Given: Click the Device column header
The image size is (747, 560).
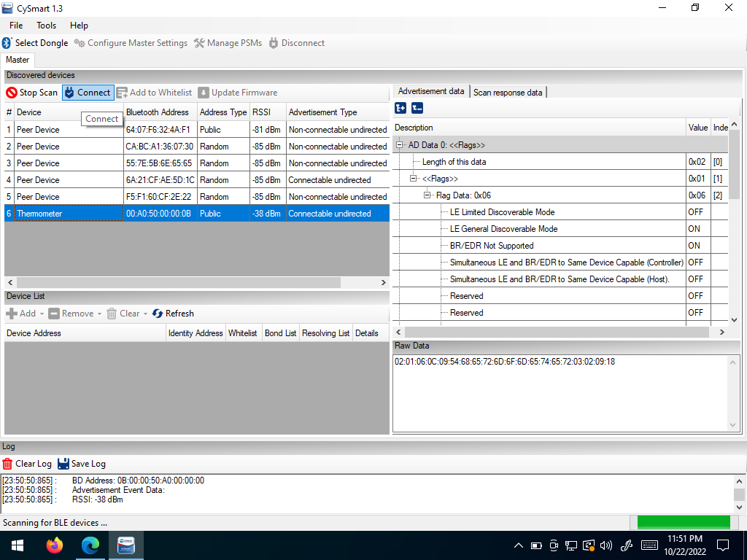Looking at the screenshot, I should [x=69, y=112].
